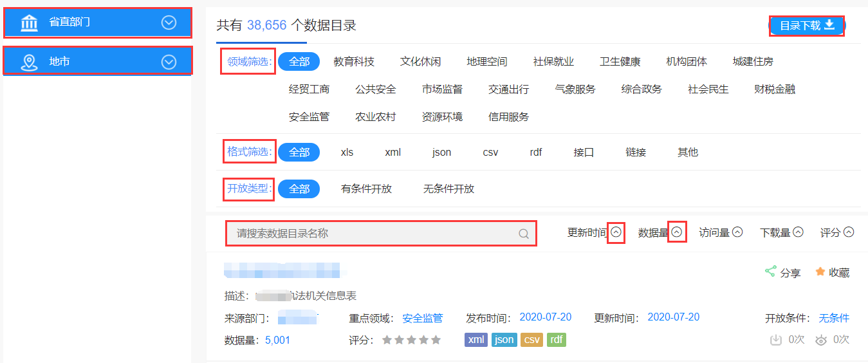Click the star icon to 收藏 dataset
The image size is (868, 363).
(x=820, y=272)
